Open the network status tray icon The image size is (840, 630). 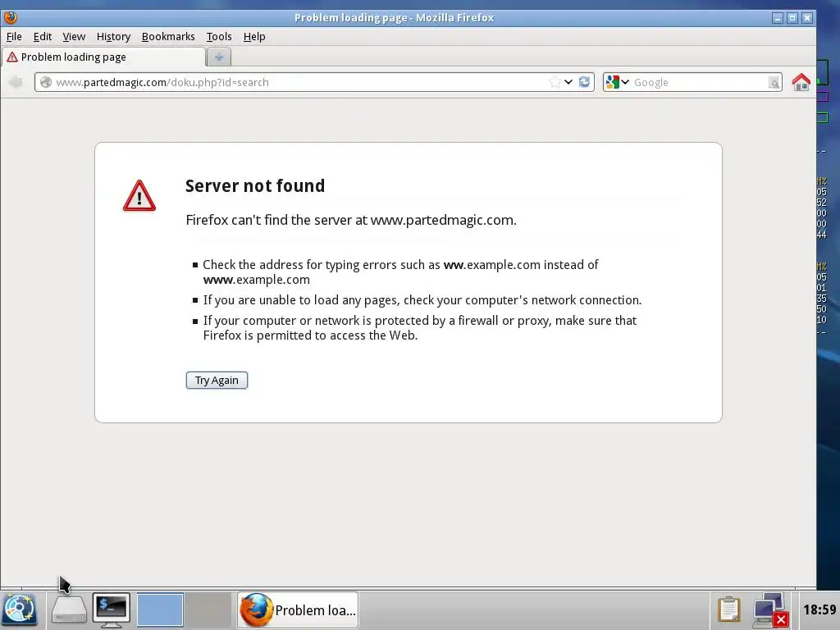769,609
